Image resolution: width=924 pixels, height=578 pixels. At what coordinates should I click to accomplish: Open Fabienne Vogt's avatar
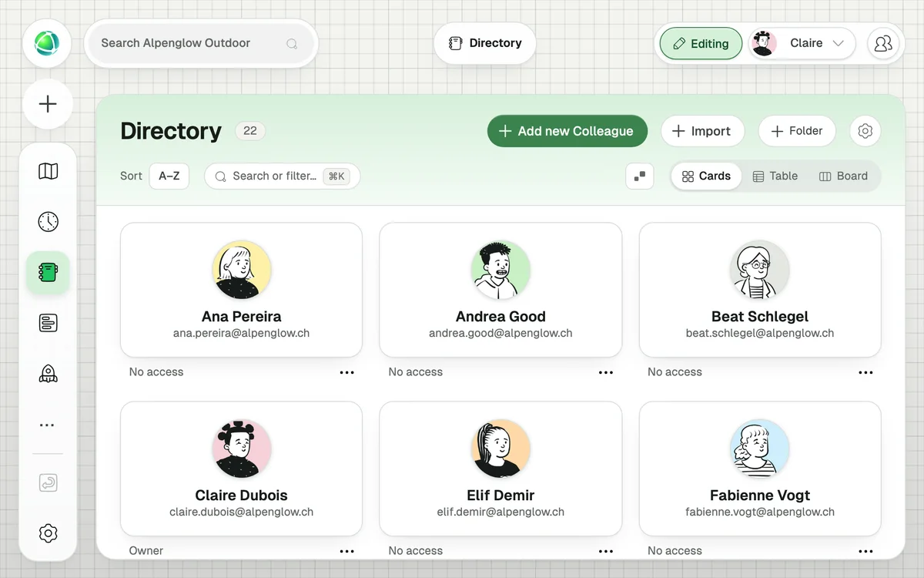tap(760, 449)
